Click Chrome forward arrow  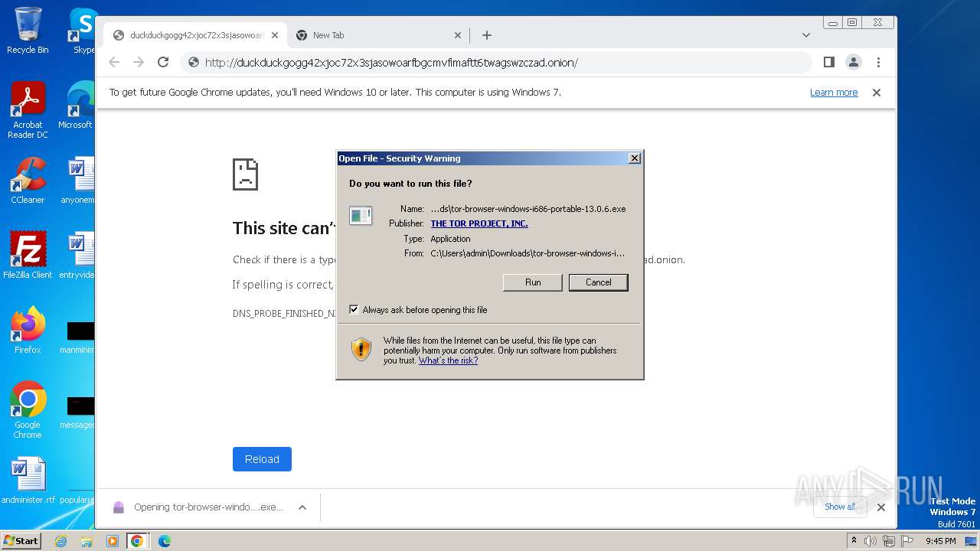(x=139, y=62)
